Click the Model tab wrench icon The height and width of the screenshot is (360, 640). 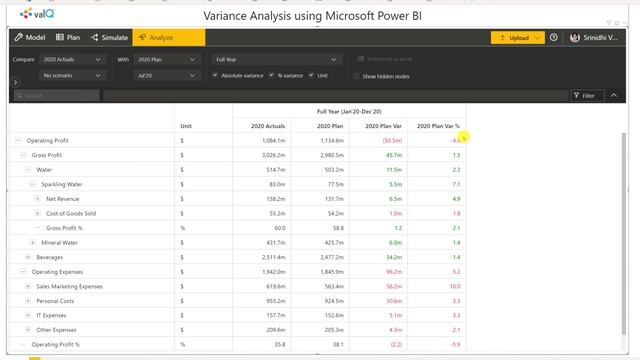point(18,38)
